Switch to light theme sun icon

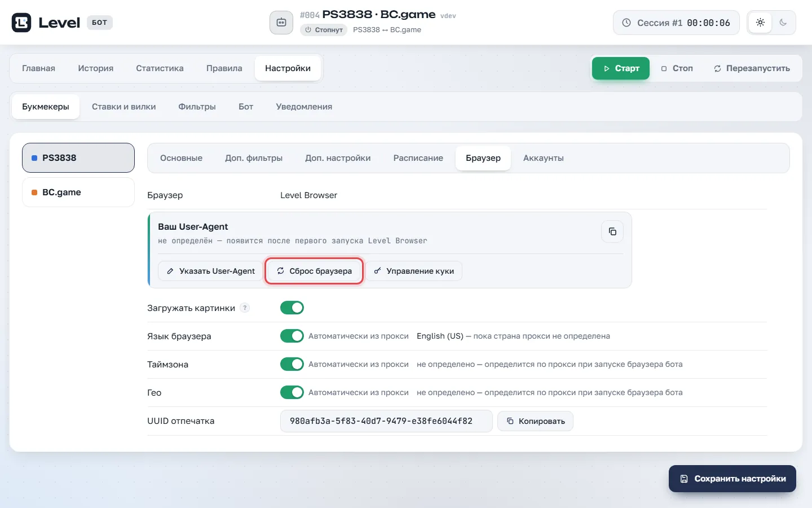tap(760, 23)
